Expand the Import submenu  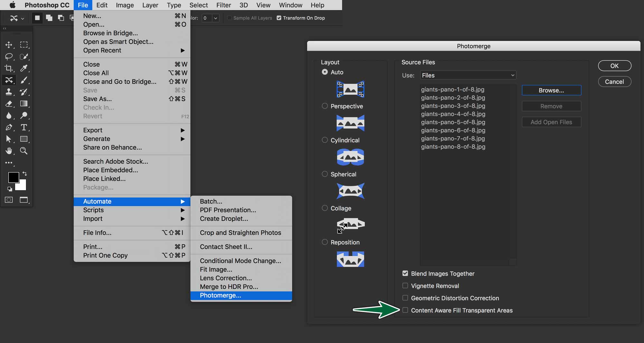click(132, 219)
